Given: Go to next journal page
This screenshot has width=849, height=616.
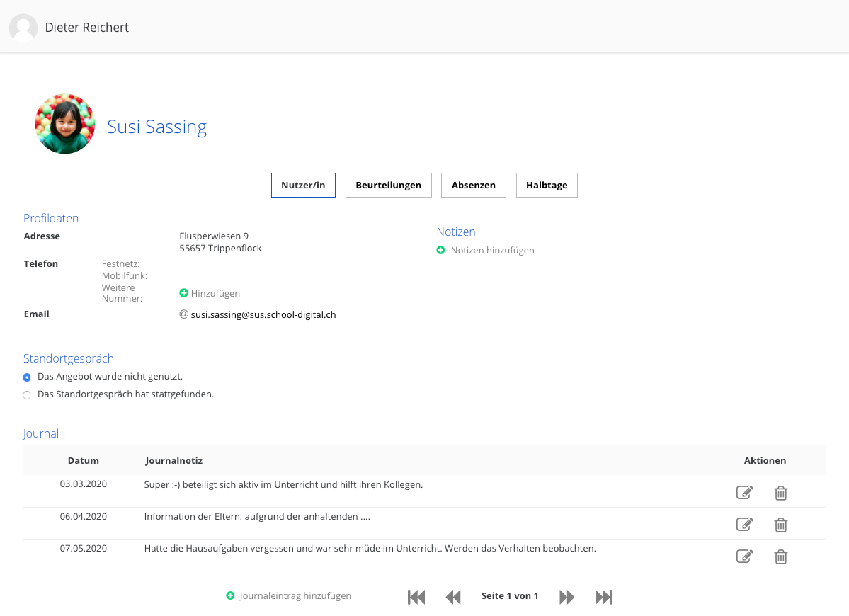Looking at the screenshot, I should (566, 597).
